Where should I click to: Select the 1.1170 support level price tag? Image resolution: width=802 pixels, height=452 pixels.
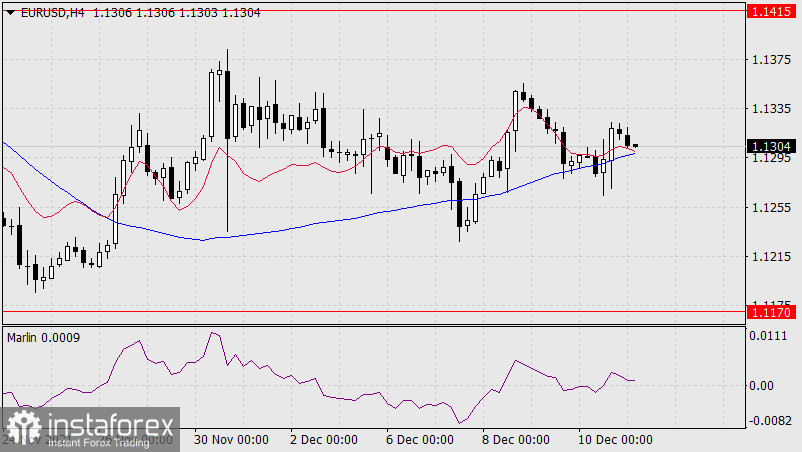(770, 312)
